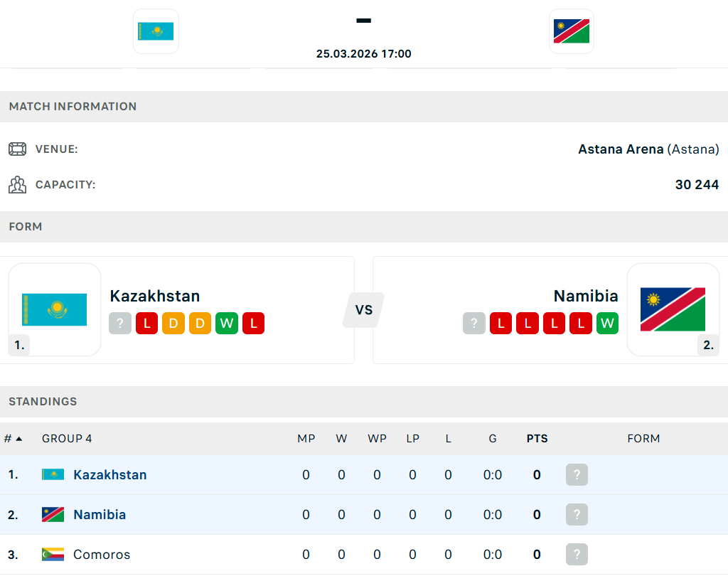
Task: Click the Kazakhstan name in Form section
Action: point(155,296)
